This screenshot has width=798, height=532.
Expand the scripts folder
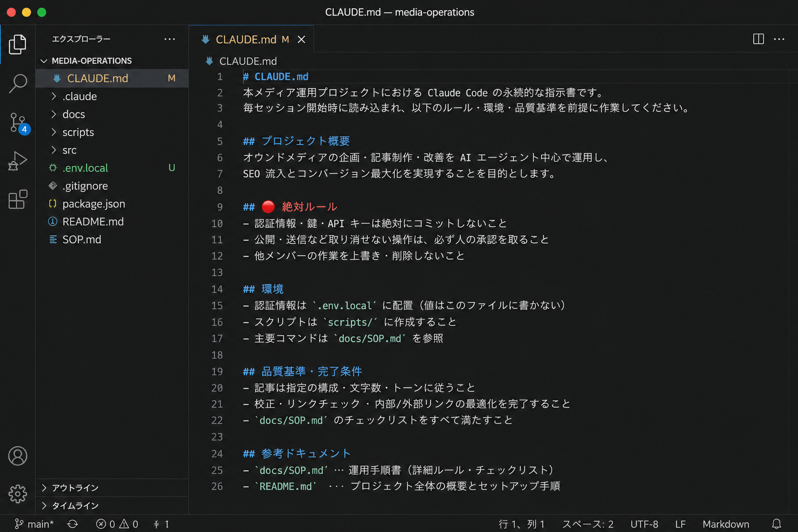coord(112,132)
